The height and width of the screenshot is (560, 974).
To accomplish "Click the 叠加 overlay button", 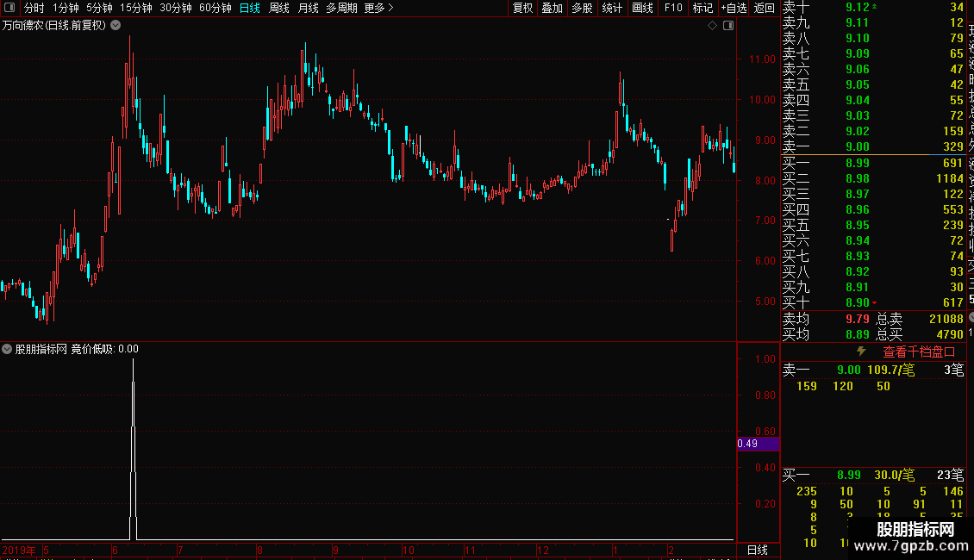I will click(x=553, y=8).
